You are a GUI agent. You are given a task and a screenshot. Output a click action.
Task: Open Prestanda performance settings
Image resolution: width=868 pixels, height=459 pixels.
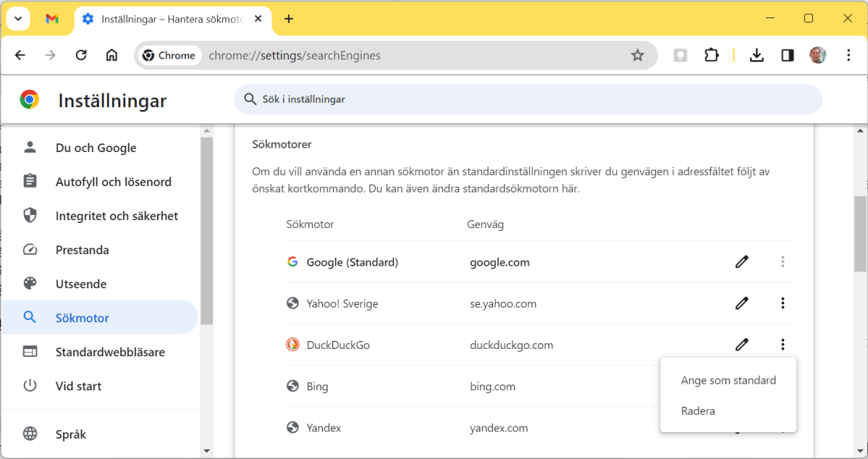(x=80, y=249)
